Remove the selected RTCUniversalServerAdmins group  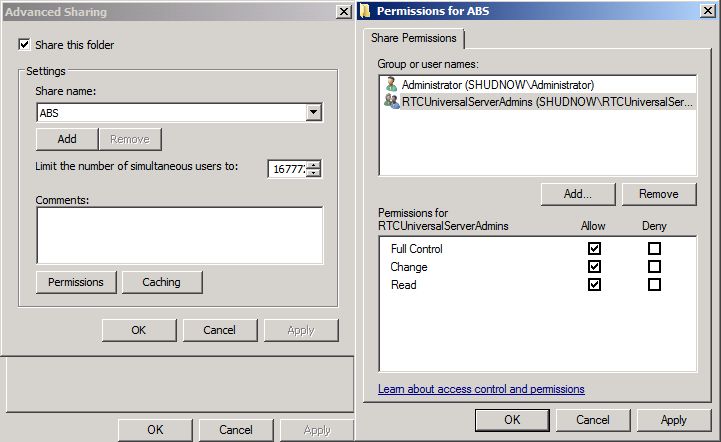coord(658,194)
